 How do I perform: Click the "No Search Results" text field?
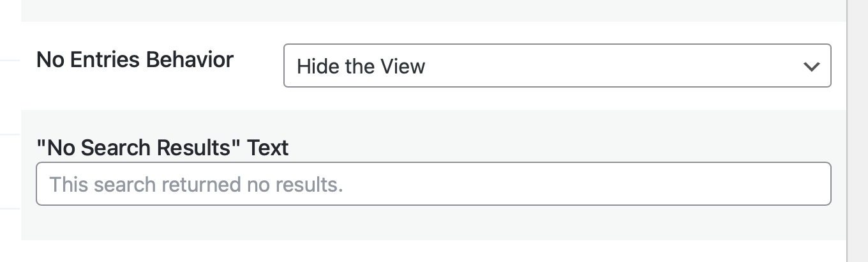(x=433, y=184)
